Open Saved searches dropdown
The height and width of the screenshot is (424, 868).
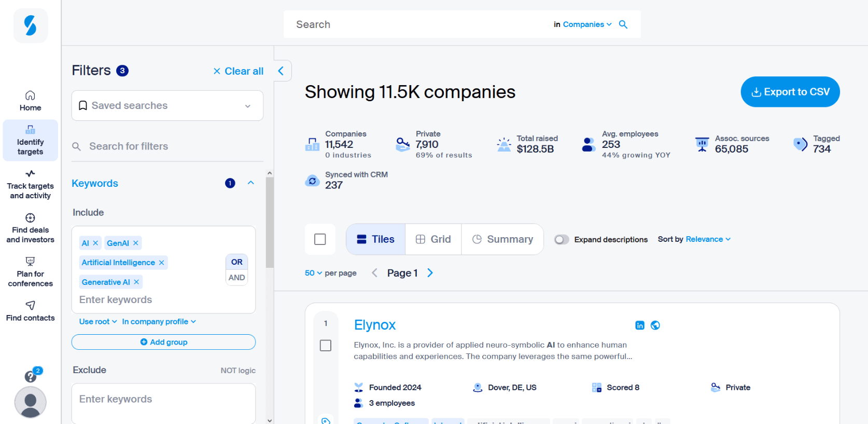coord(167,105)
